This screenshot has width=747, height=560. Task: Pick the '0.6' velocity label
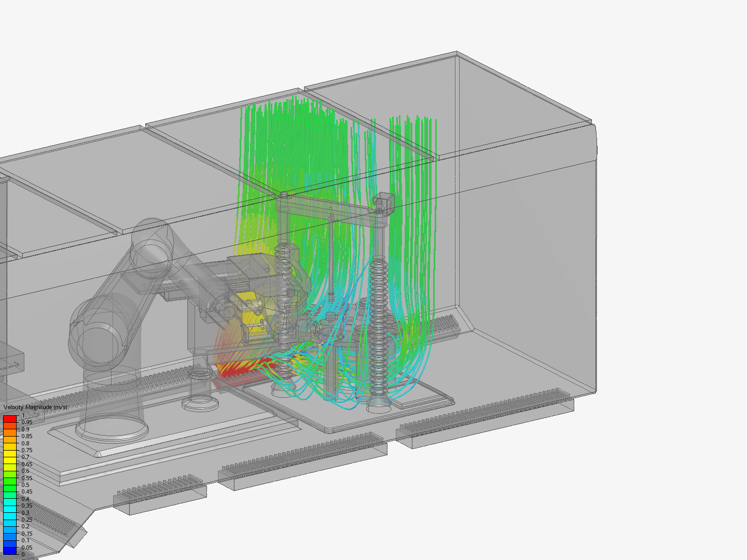25,471
